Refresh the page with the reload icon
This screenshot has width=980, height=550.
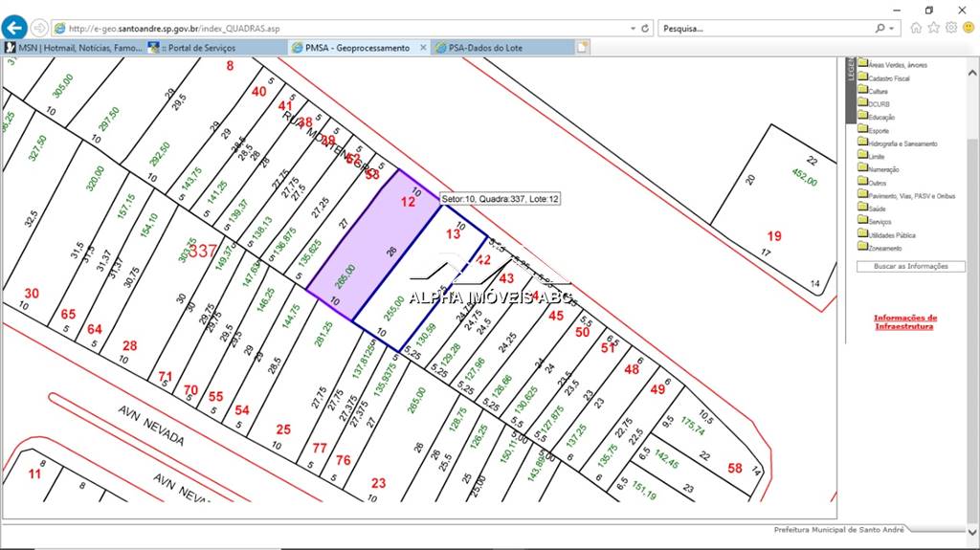[x=645, y=29]
